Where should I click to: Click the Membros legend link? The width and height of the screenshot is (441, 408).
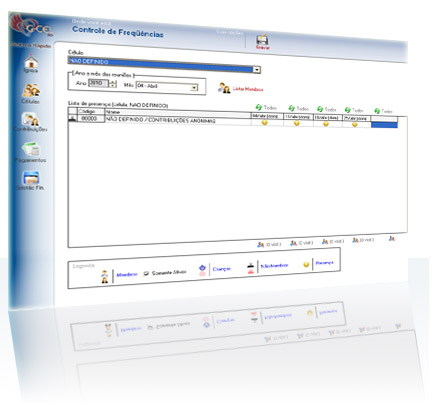point(127,274)
